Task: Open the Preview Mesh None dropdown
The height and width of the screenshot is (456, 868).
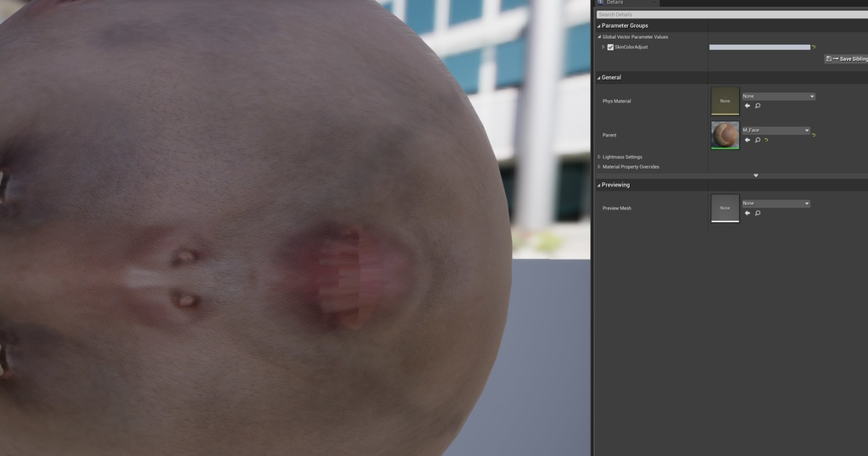Action: point(776,203)
